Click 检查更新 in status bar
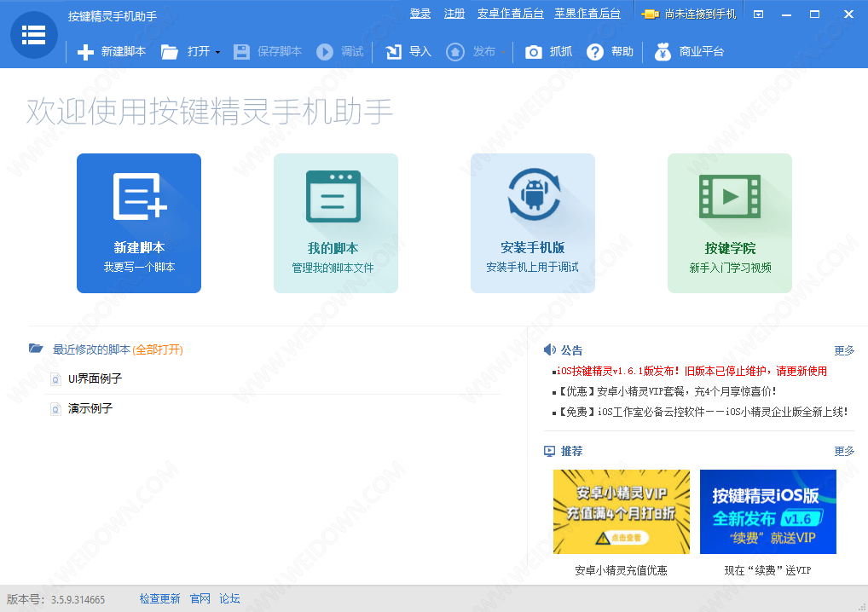Viewport: 868px width, 612px height. (x=160, y=598)
